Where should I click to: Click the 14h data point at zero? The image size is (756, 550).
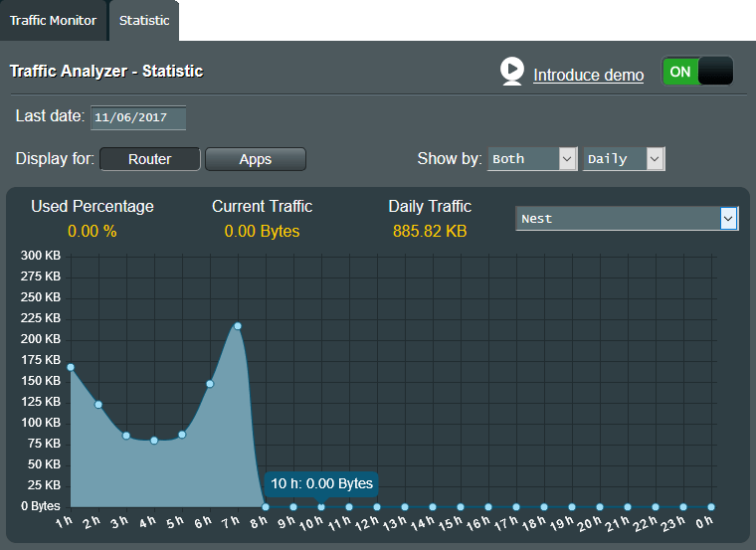(x=433, y=507)
